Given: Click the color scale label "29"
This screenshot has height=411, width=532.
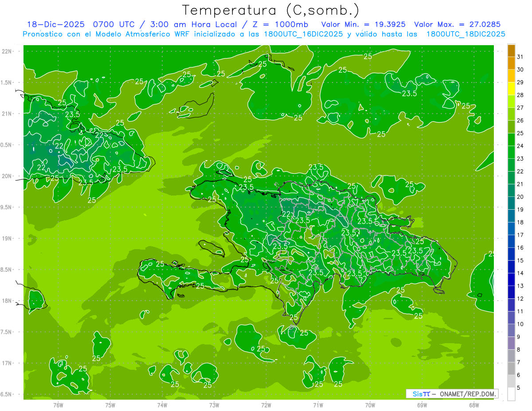Looking at the screenshot, I should click(520, 82).
